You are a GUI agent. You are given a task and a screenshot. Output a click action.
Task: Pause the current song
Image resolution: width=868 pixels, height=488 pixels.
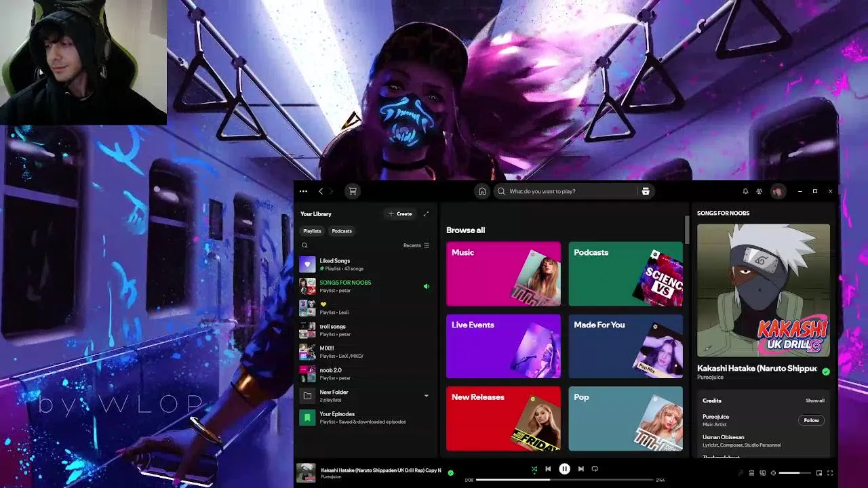[x=564, y=468]
